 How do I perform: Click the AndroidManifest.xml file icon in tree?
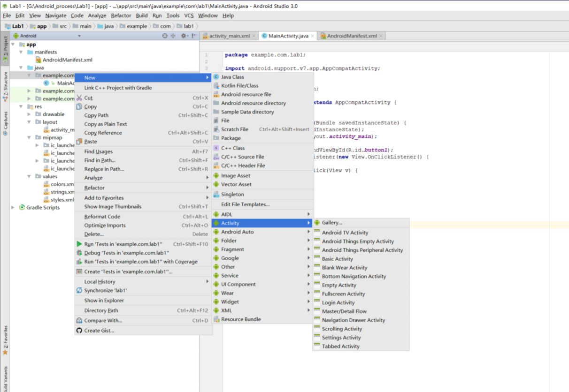pyautogui.click(x=38, y=60)
